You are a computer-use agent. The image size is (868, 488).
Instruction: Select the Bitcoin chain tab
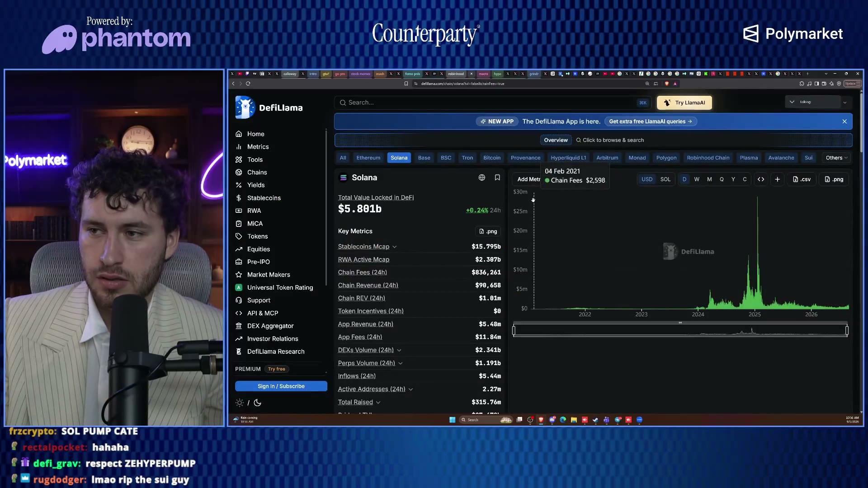(492, 158)
